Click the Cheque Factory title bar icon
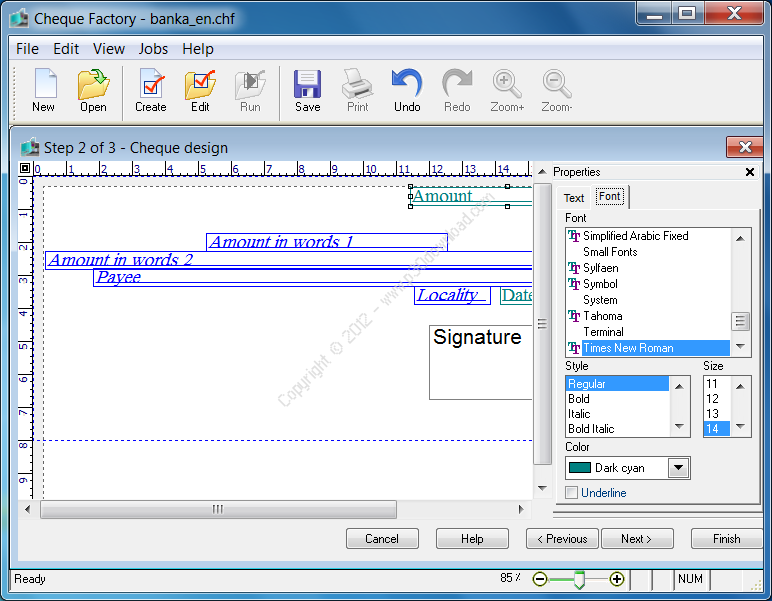 click(x=19, y=19)
